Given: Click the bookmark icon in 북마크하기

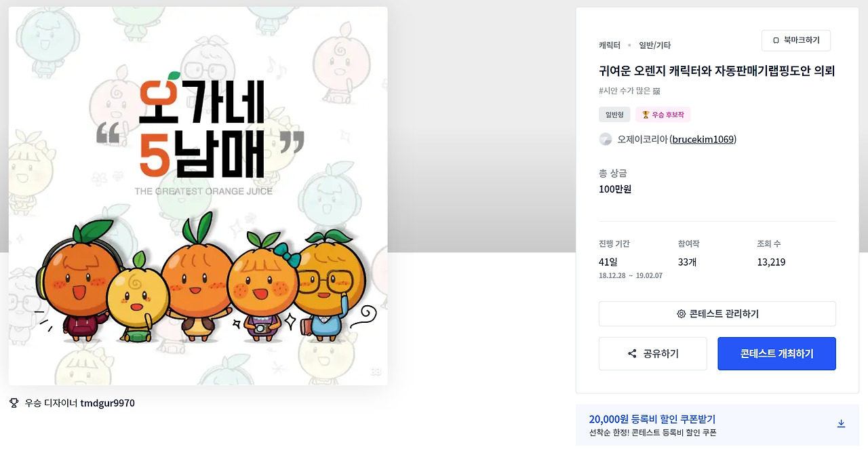Looking at the screenshot, I should pos(776,41).
